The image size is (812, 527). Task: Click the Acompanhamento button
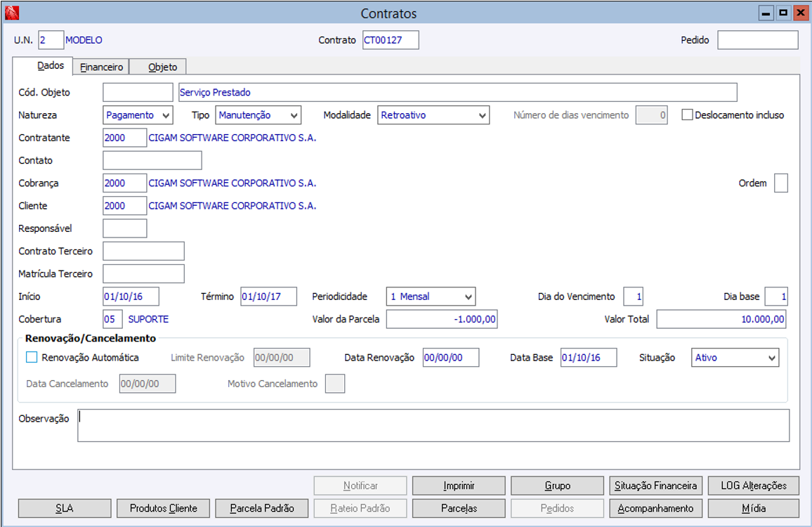[655, 508]
